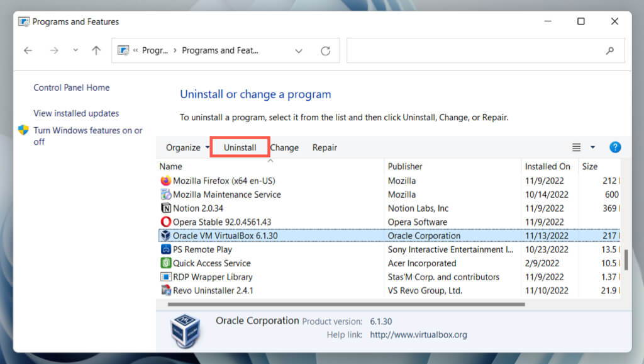This screenshot has width=644, height=364.
Task: Click the Control Panel address bar icon
Action: 123,50
